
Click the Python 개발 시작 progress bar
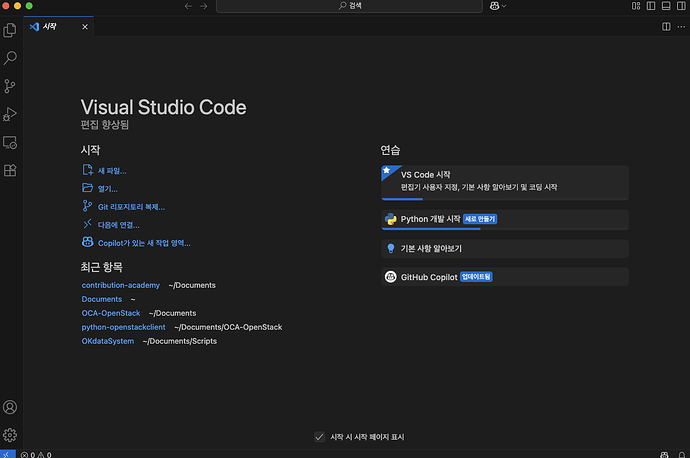[505, 229]
